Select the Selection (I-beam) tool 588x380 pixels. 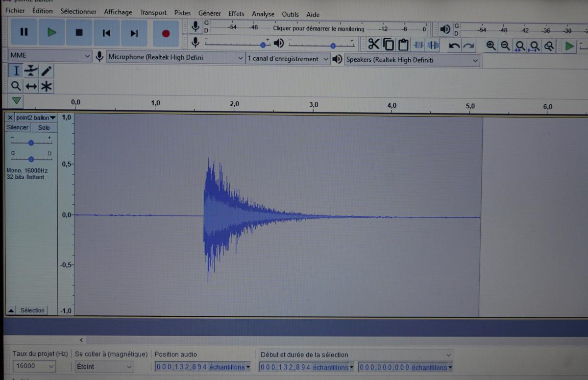tap(16, 71)
